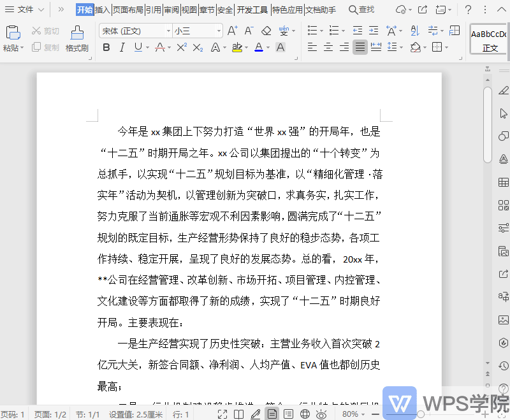
Task: Increase font size with A+ icon
Action: 232,31
